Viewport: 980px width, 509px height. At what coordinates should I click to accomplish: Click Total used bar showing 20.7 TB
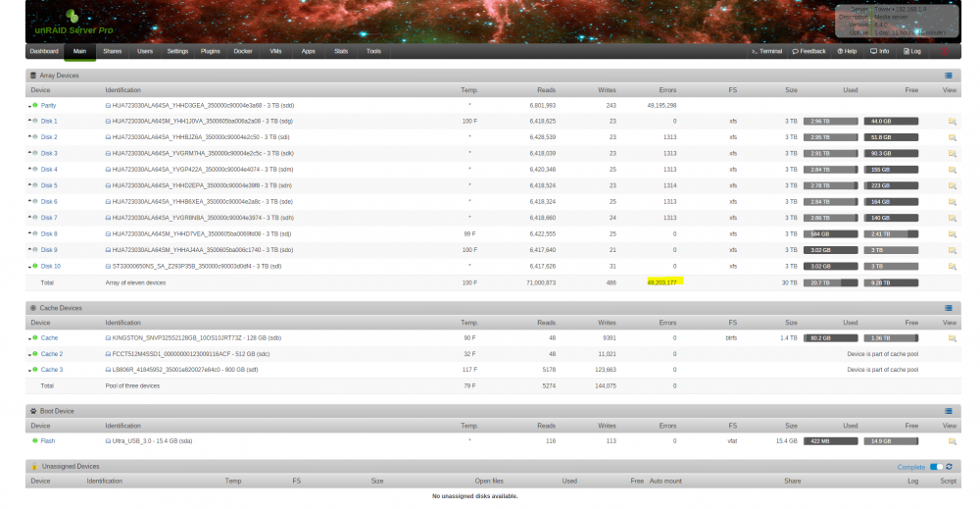coord(831,282)
